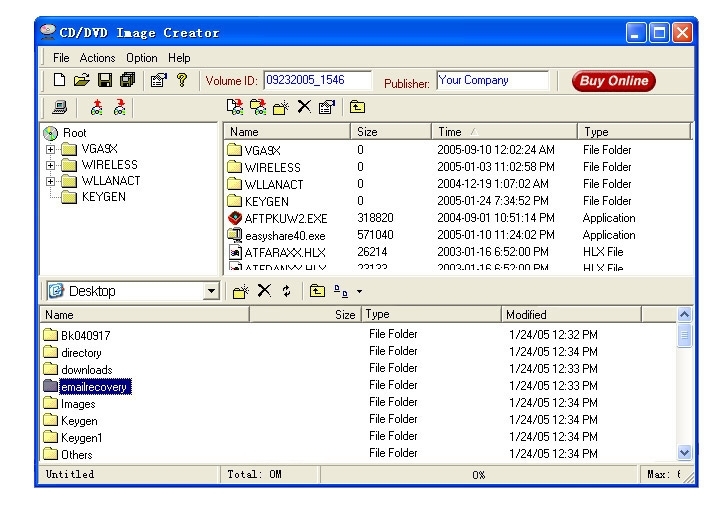Click Up One Level icon in upper toolbar
The height and width of the screenshot is (520, 727).
(x=357, y=107)
